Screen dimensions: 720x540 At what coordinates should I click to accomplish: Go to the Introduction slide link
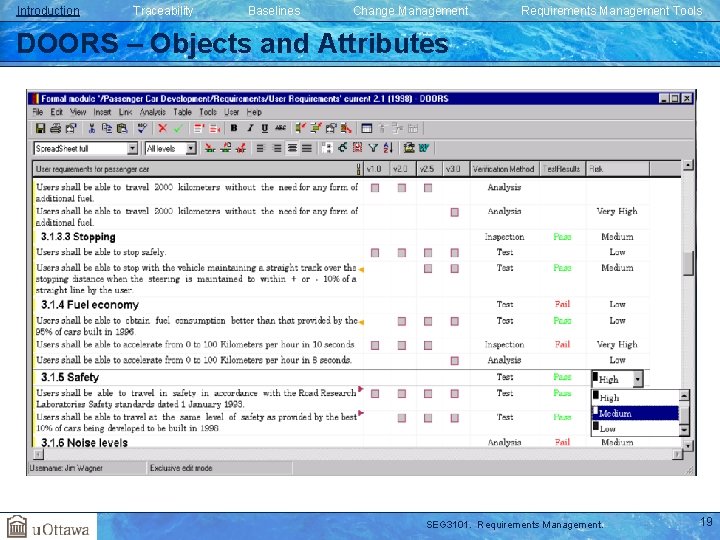[48, 11]
